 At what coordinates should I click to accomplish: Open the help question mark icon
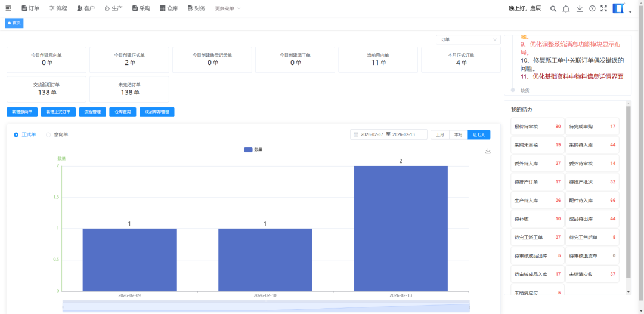point(592,8)
